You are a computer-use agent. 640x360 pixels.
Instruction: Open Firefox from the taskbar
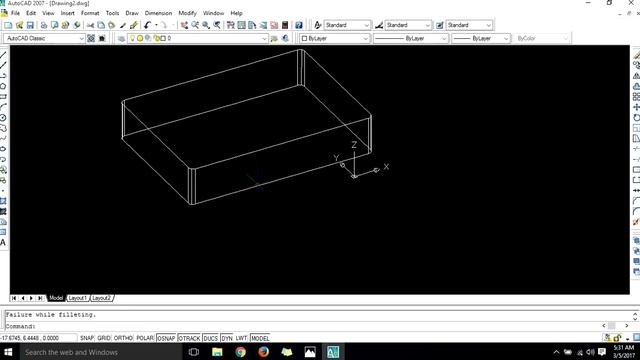(x=264, y=352)
